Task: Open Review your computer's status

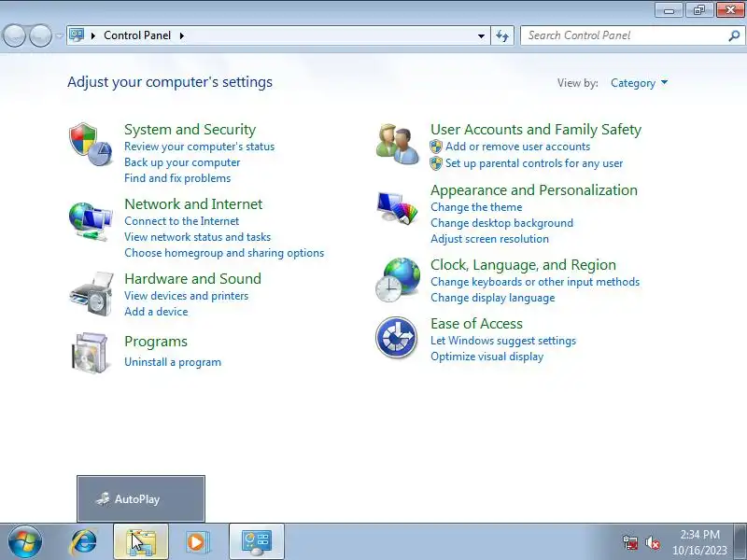Action: click(199, 147)
